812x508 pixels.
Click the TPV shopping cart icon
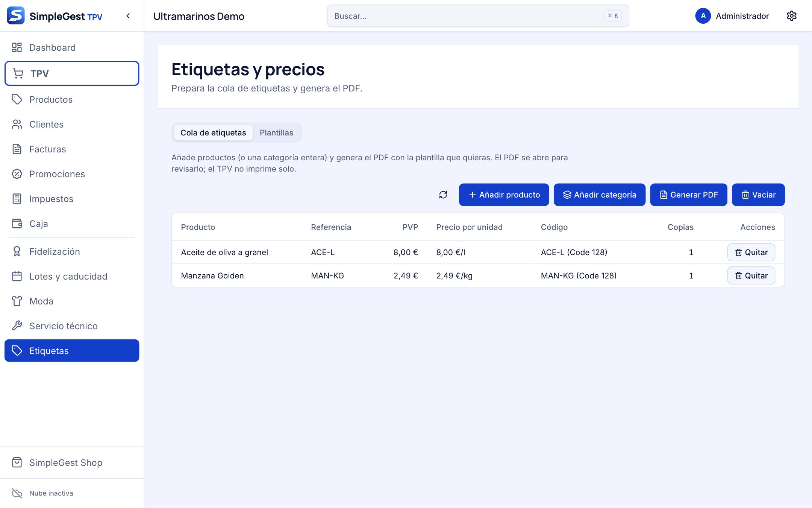point(18,73)
